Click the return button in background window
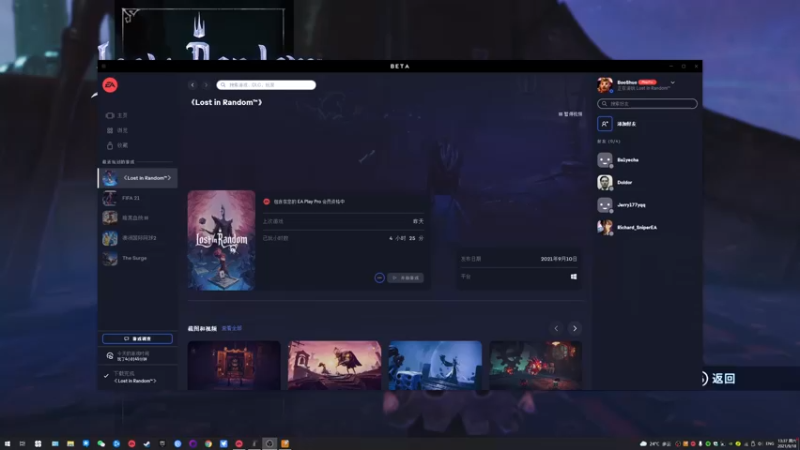 pos(718,378)
